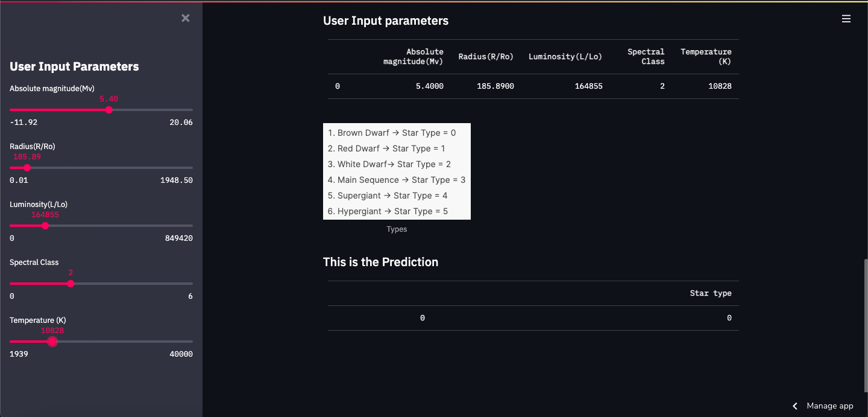Image resolution: width=868 pixels, height=417 pixels.
Task: Click the Luminosity(L/Lo) table column header
Action: click(565, 57)
